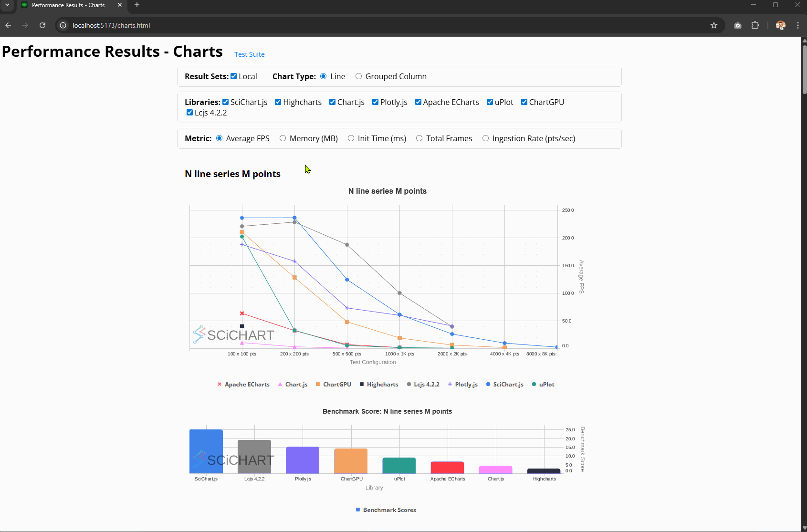Open a new tab with the plus icon
This screenshot has width=807, height=532.
click(137, 5)
